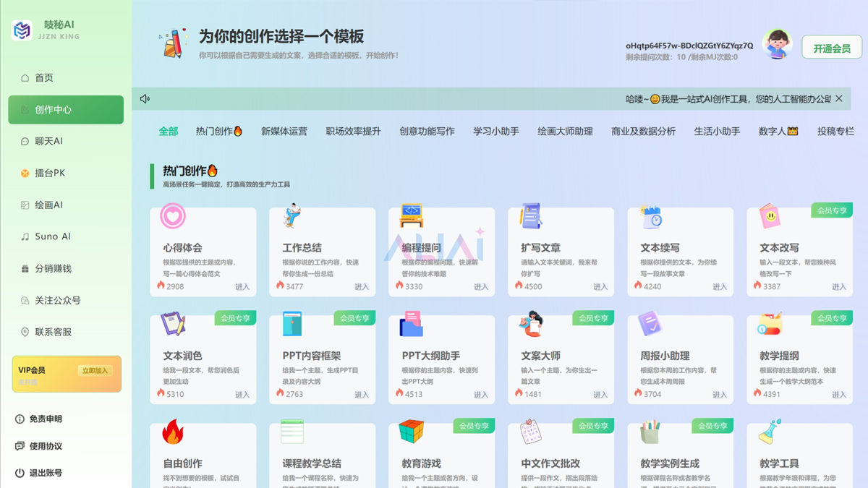Screen dimensions: 868x488
Task: Click the 文本续写 calendar clock icon
Action: [650, 216]
